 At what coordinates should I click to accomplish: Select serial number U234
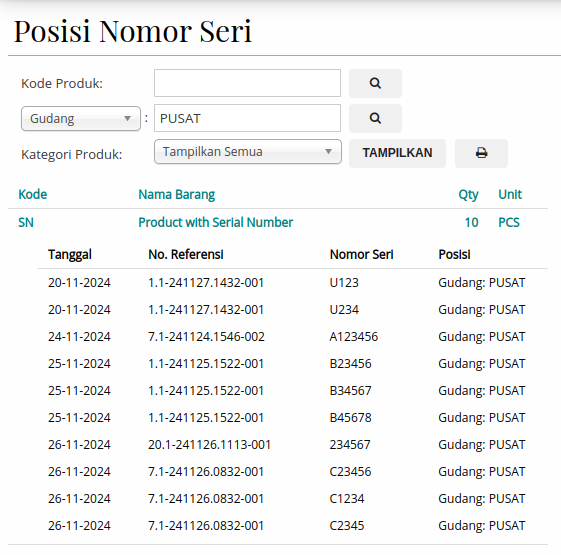pos(344,310)
